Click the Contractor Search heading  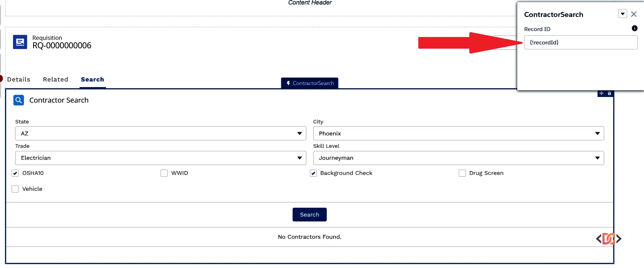click(x=59, y=100)
